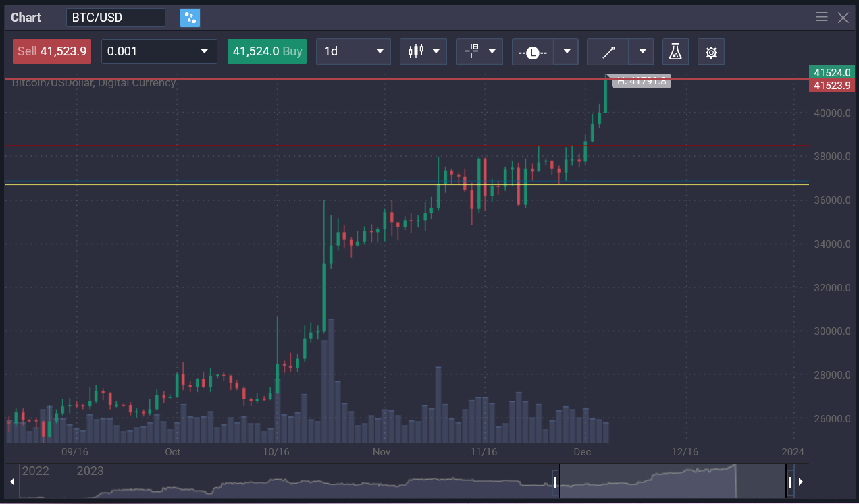Open the 1d timeframe dropdown
Screen dimensions: 859x504
pos(353,51)
